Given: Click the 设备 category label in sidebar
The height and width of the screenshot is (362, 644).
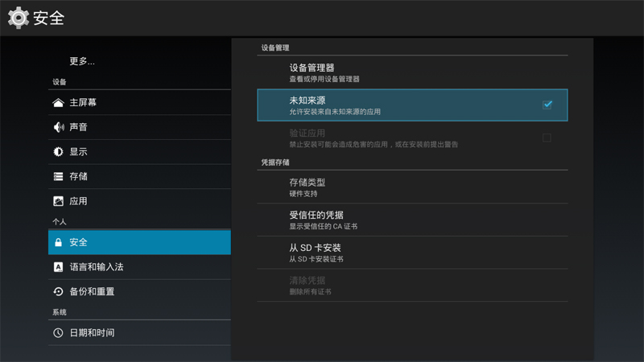Looking at the screenshot, I should [60, 82].
